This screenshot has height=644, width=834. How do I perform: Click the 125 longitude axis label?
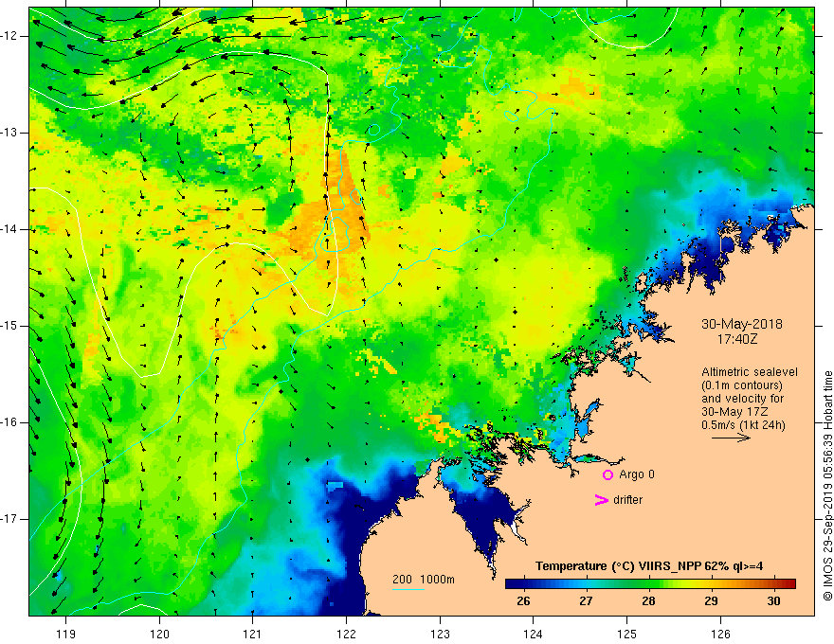pyautogui.click(x=627, y=634)
